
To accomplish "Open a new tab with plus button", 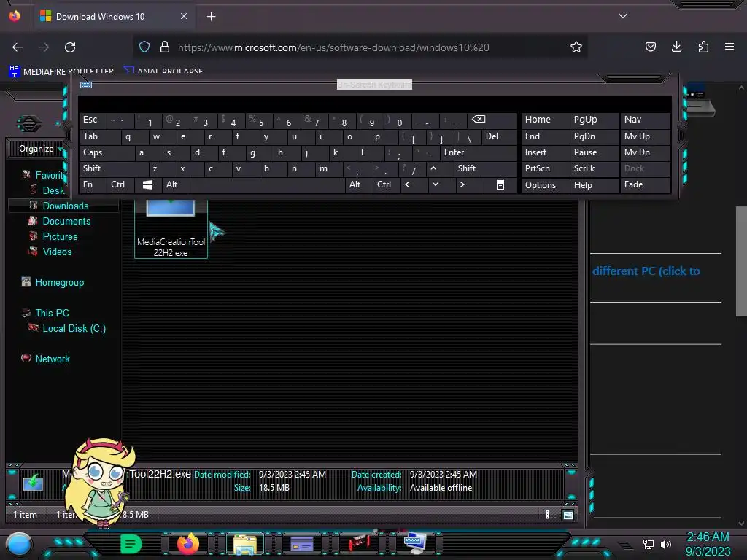I will tap(211, 17).
